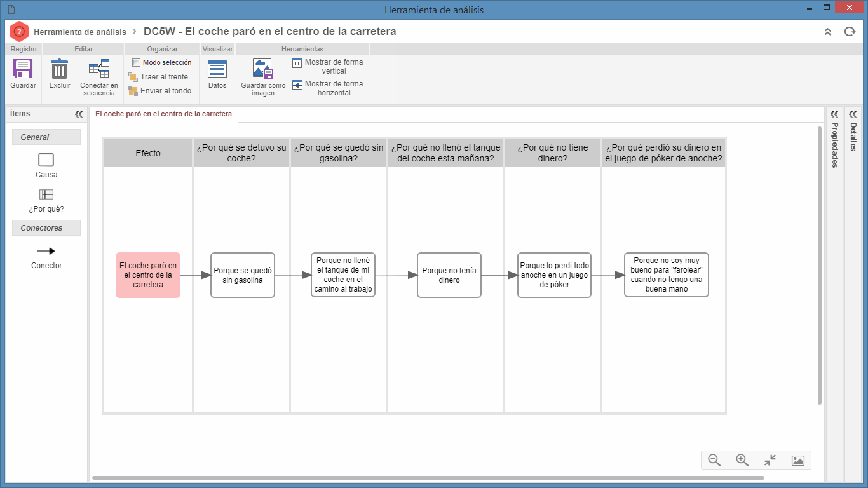868x488 pixels.
Task: Click header ¿Por qué no tiene dinero?
Action: pos(553,153)
